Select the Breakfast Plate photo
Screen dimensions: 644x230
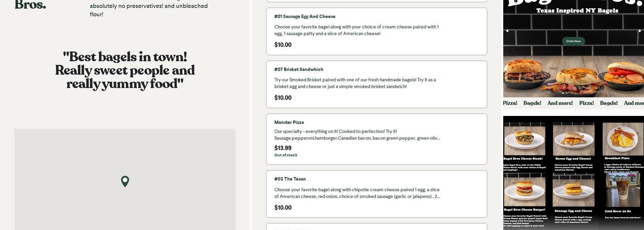622,138
